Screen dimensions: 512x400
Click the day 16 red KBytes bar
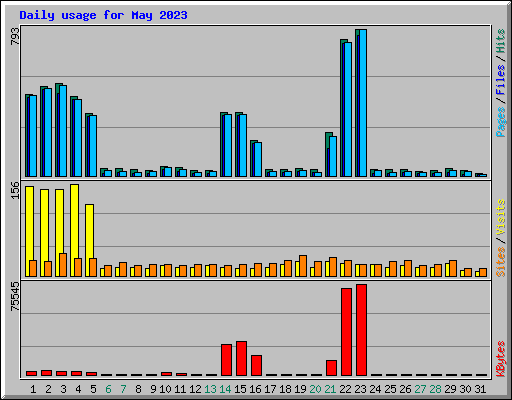(x=256, y=366)
